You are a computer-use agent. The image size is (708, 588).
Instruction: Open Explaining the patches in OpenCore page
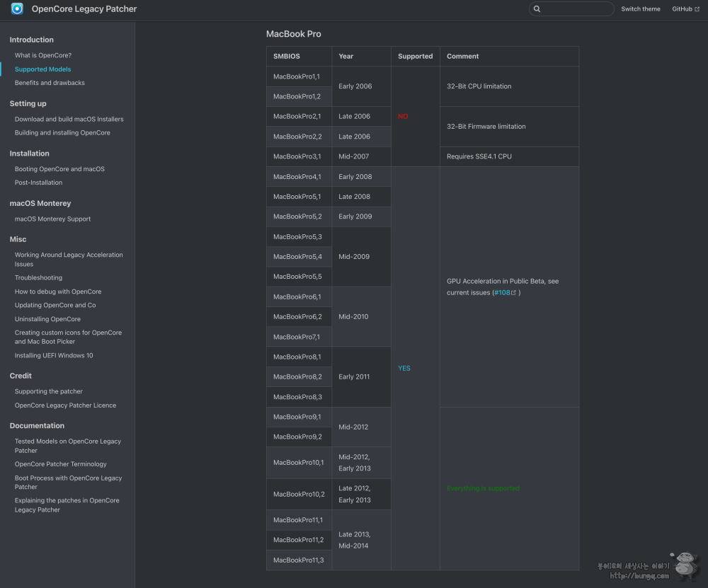[67, 505]
